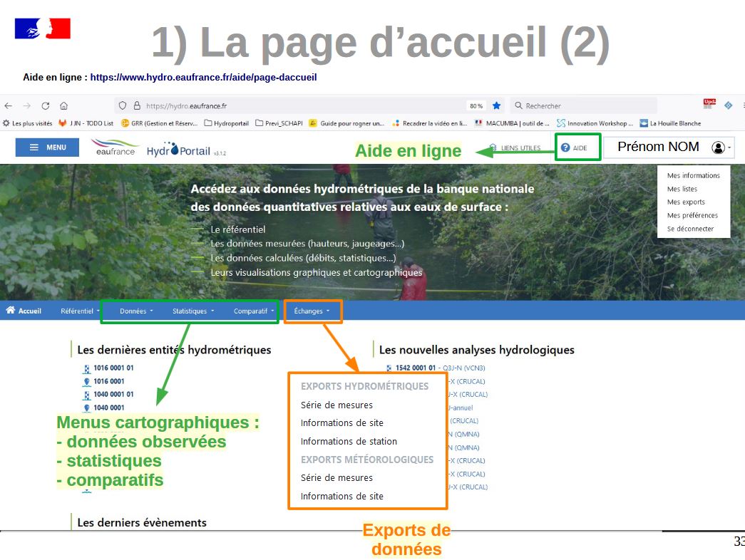Open the Guide pour rogner un... bookmark
Viewport: 745px width, 560px height.
(347, 123)
